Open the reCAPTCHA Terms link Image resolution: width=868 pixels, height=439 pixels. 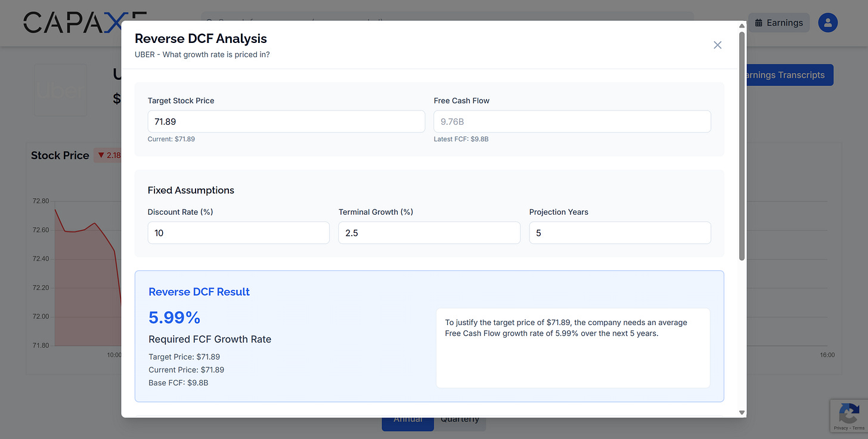pyautogui.click(x=858, y=428)
